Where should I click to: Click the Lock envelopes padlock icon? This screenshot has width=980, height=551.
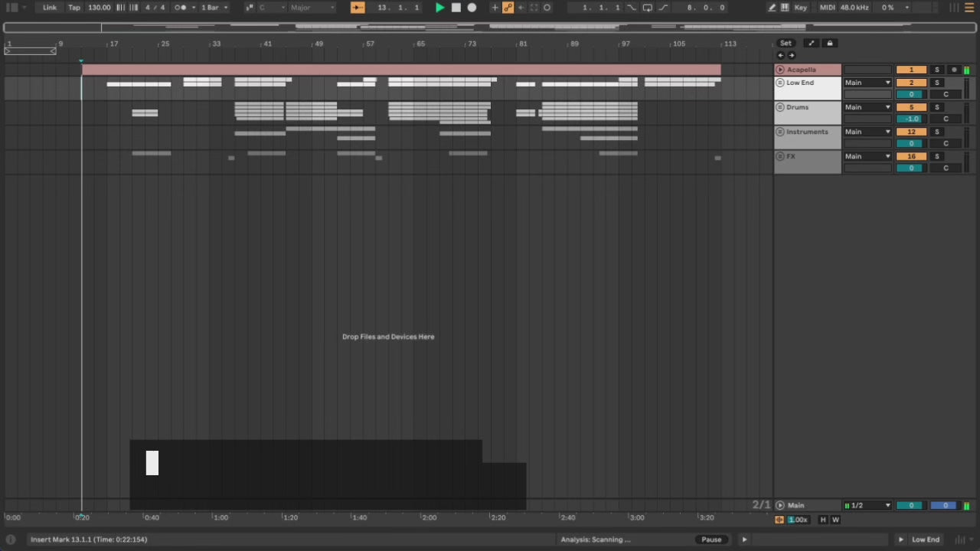[829, 43]
